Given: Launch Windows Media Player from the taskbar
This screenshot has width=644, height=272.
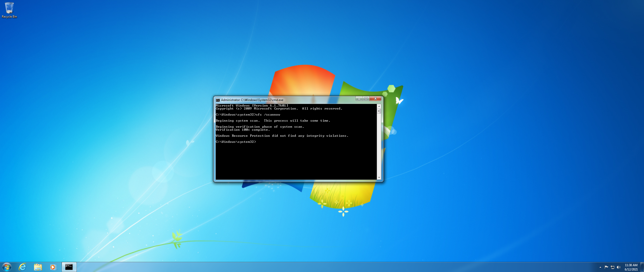Looking at the screenshot, I should [x=53, y=267].
